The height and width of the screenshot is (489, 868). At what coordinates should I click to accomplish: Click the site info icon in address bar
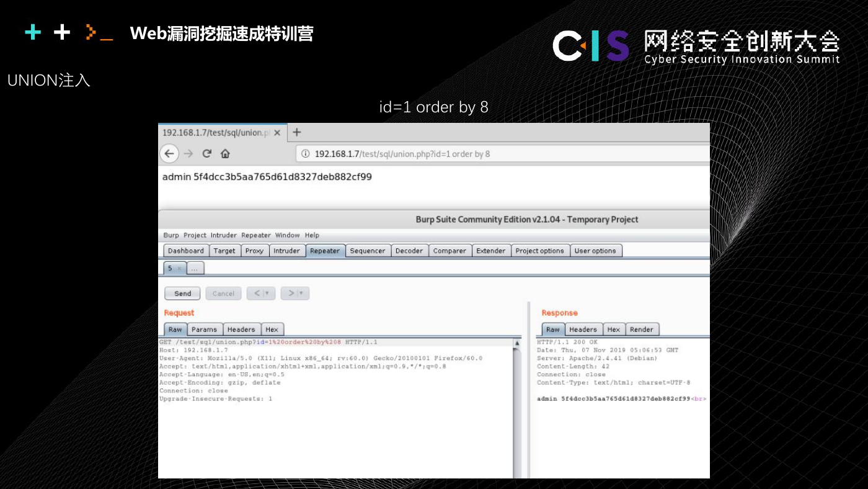(x=305, y=154)
